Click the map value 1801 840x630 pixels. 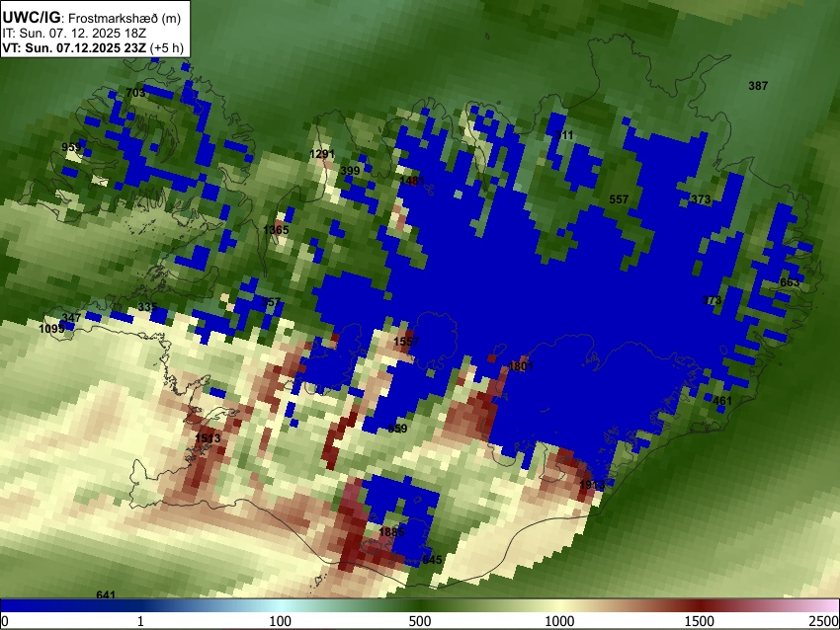point(521,366)
